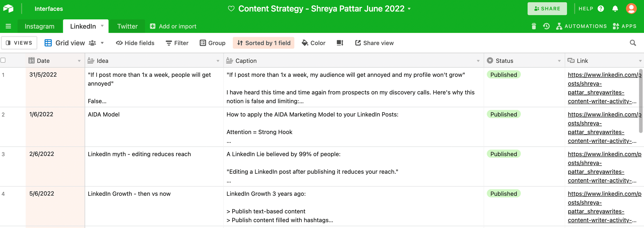Click the Date field calendar icon
This screenshot has width=644, height=228.
[31, 60]
